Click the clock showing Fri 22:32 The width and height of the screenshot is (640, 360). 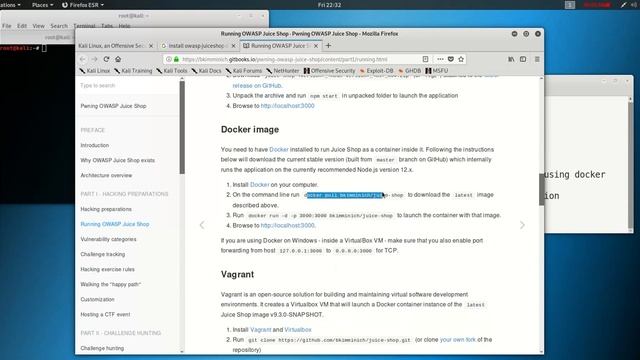pyautogui.click(x=329, y=5)
